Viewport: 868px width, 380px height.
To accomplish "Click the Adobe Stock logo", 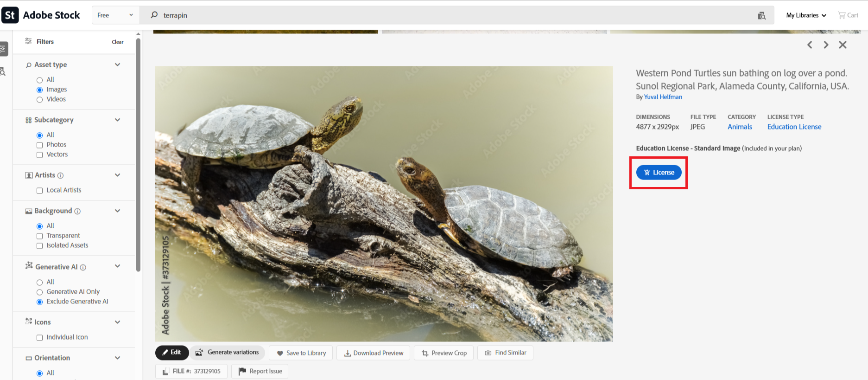I will tap(41, 15).
